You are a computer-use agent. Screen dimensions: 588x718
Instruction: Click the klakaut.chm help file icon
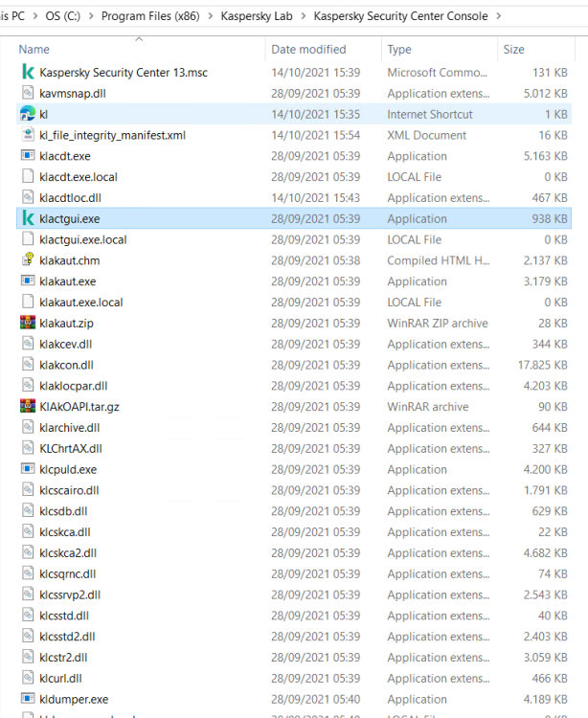tap(28, 260)
